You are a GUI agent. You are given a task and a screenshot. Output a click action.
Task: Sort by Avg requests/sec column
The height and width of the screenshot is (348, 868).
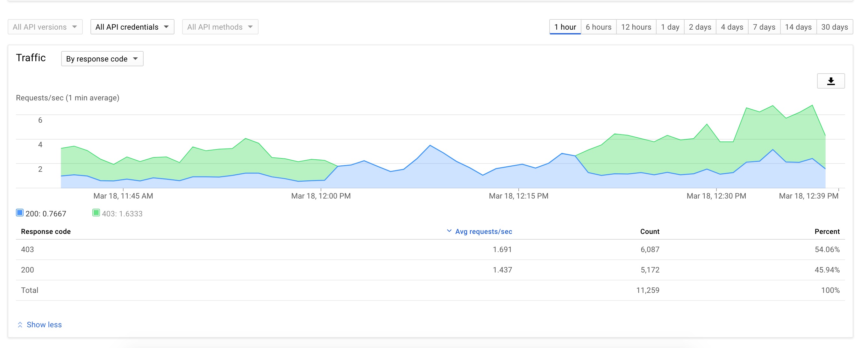click(x=479, y=232)
